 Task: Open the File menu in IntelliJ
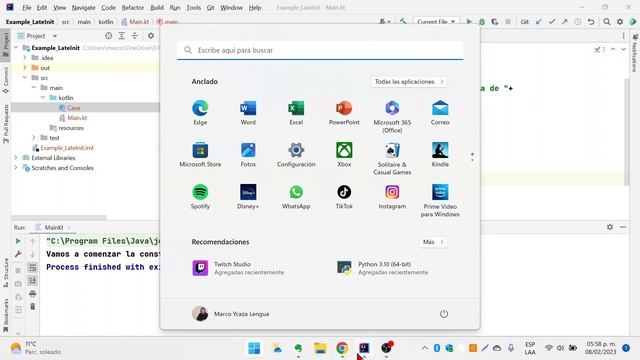click(27, 8)
